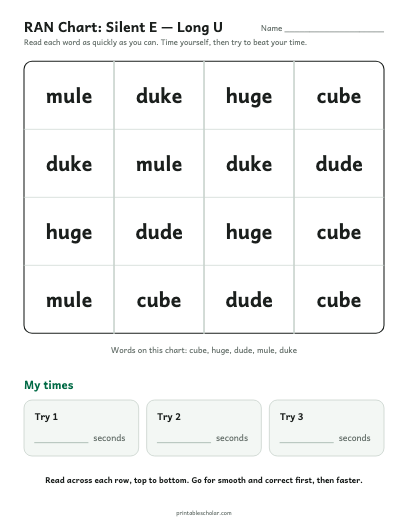Image resolution: width=408 pixels, height=528 pixels.
Task: Select the word duke in top row
Action: click(x=159, y=96)
